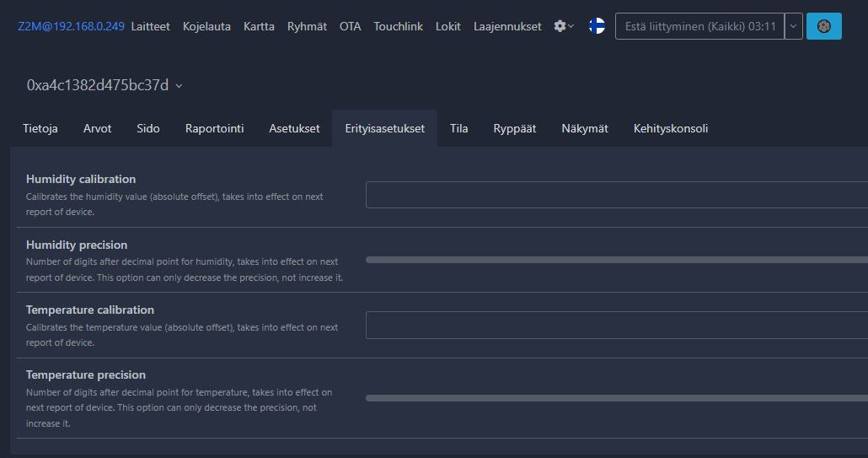Select the Asetukset tab
Image resolution: width=868 pixels, height=458 pixels.
(294, 128)
